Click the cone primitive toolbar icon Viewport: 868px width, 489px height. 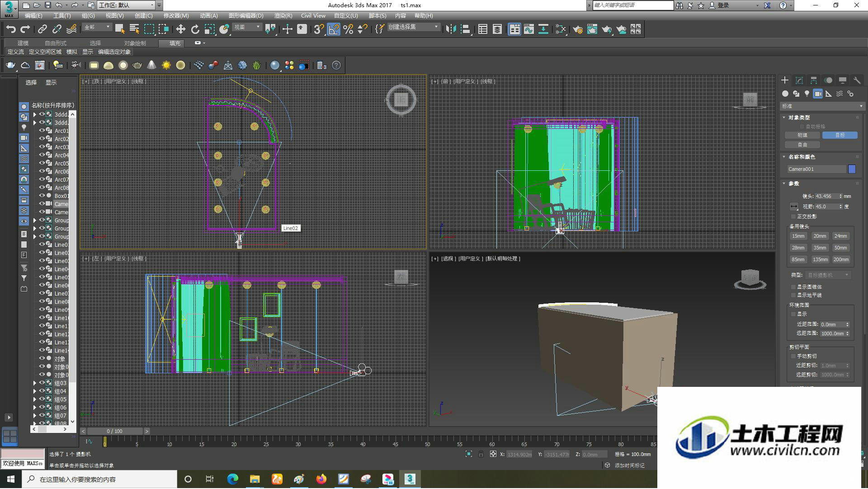[152, 66]
